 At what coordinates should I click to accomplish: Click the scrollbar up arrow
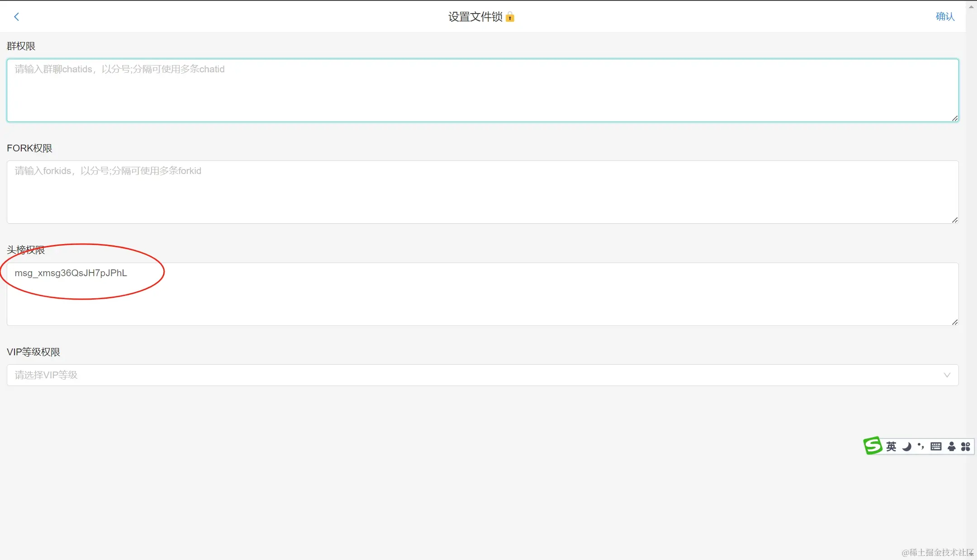coord(971,6)
